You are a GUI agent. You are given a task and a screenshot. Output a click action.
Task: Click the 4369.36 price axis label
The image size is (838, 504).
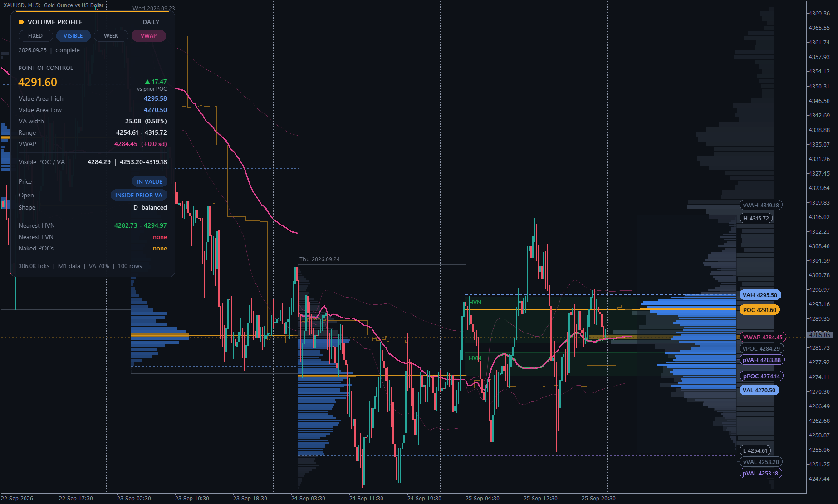819,14
